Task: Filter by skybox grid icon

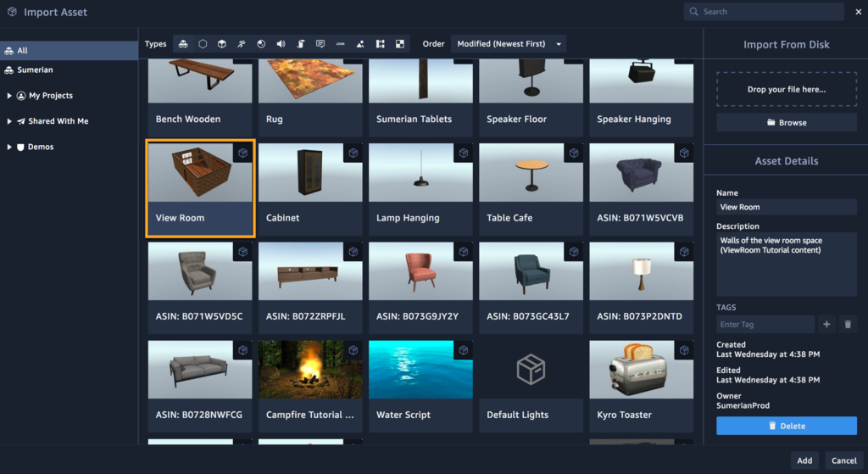Action: (380, 44)
